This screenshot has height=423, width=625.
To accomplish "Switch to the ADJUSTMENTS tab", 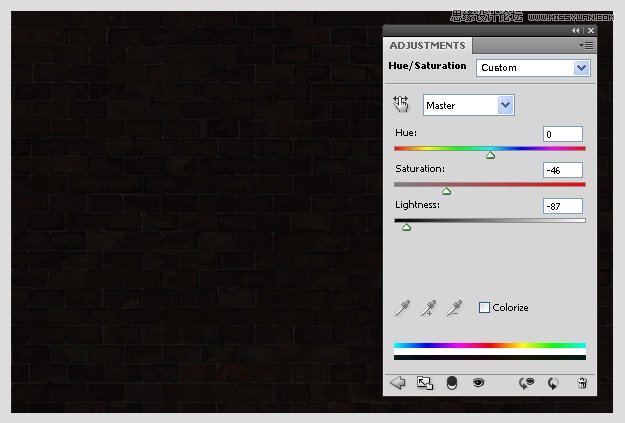I will [428, 45].
